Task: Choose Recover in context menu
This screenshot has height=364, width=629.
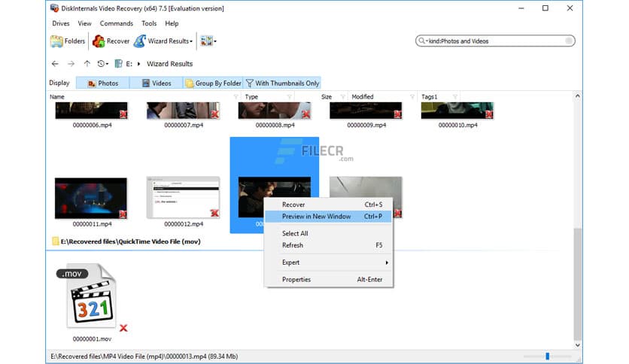Action: point(328,205)
